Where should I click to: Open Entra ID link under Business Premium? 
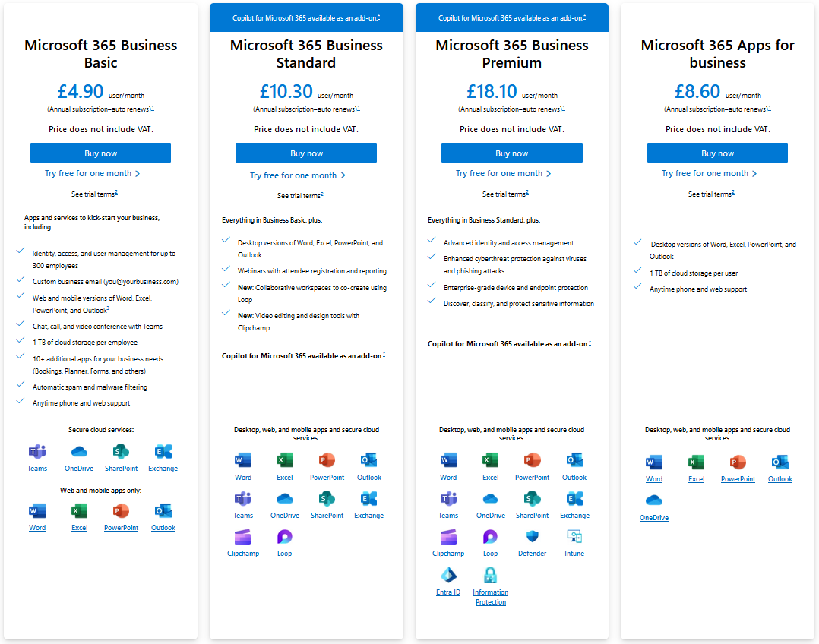pos(448,592)
